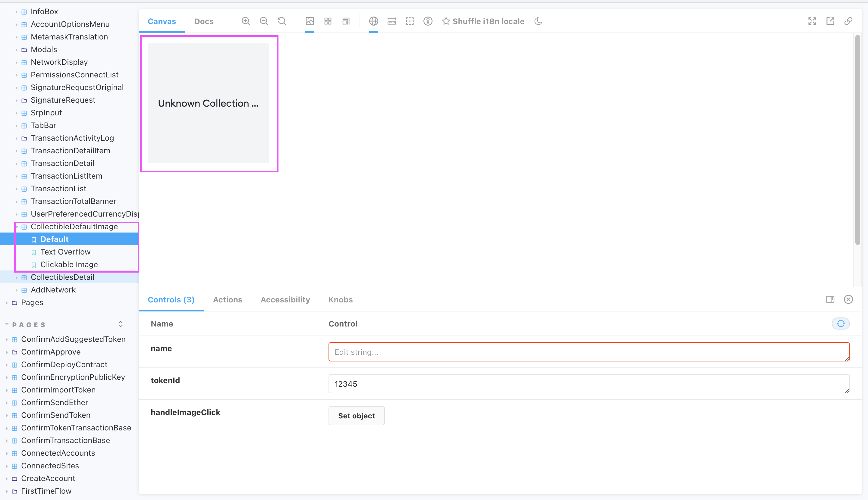Click the name string input field
The height and width of the screenshot is (500, 868).
588,352
